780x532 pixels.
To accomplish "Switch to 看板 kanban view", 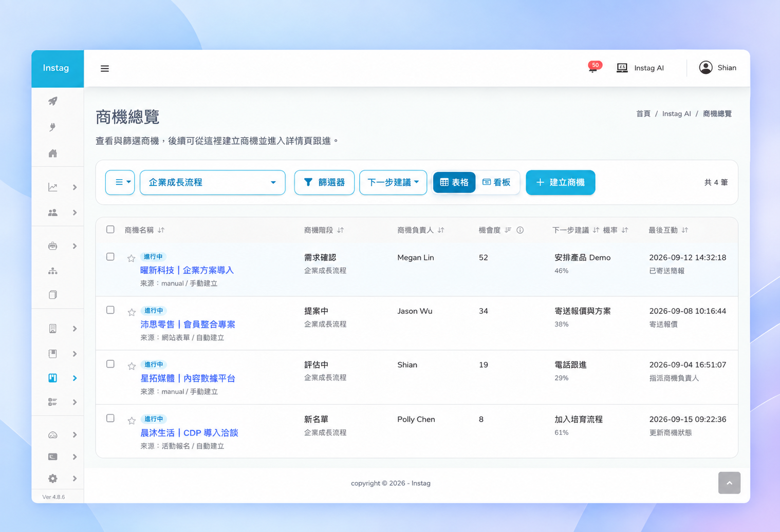I will coord(496,182).
